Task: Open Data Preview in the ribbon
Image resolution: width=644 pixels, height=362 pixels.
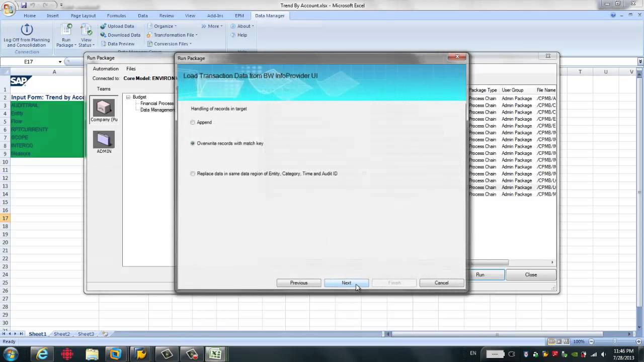Action: coord(117,44)
